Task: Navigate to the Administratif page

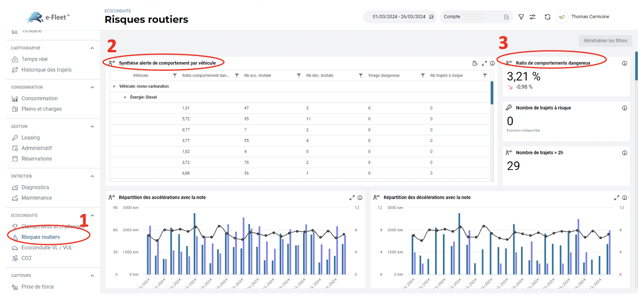Action: point(37,148)
